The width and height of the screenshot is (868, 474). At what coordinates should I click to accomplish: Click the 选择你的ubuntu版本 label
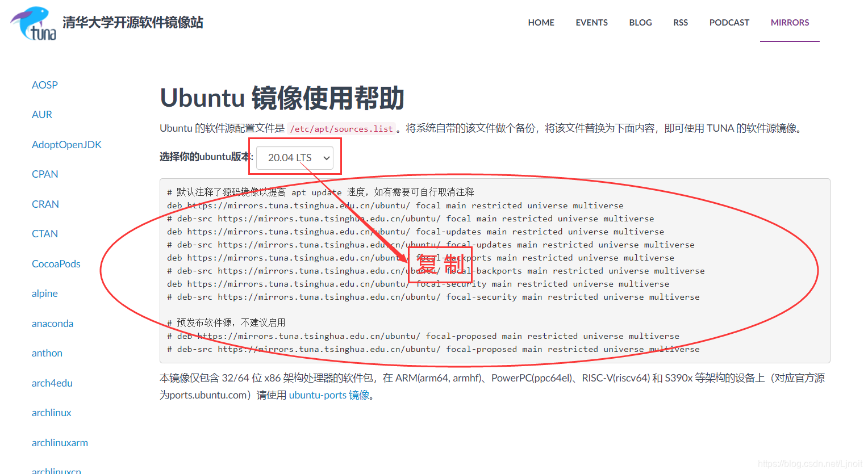(206, 157)
